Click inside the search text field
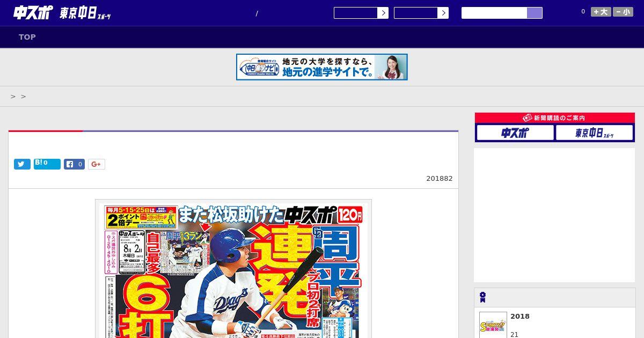Screen dimensions: 644x338 [x=494, y=13]
